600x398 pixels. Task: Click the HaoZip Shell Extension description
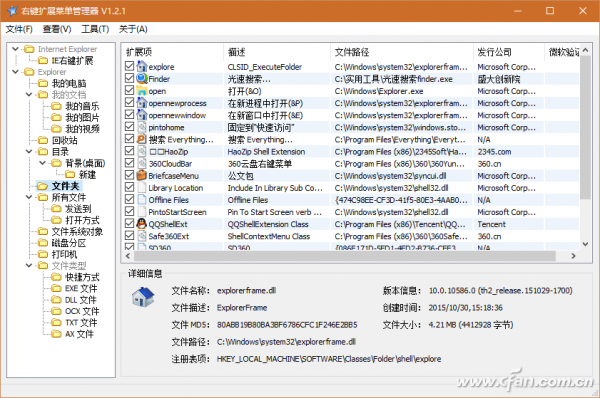click(x=266, y=152)
